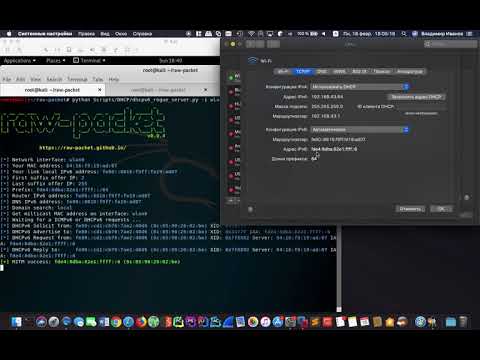Image resolution: width=480 pixels, height=360 pixels.
Task: Click the renew DHCP lease button
Action: pyautogui.click(x=417, y=97)
